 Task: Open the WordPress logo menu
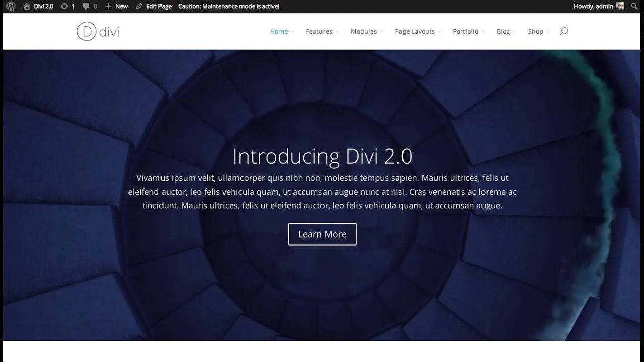(x=11, y=6)
